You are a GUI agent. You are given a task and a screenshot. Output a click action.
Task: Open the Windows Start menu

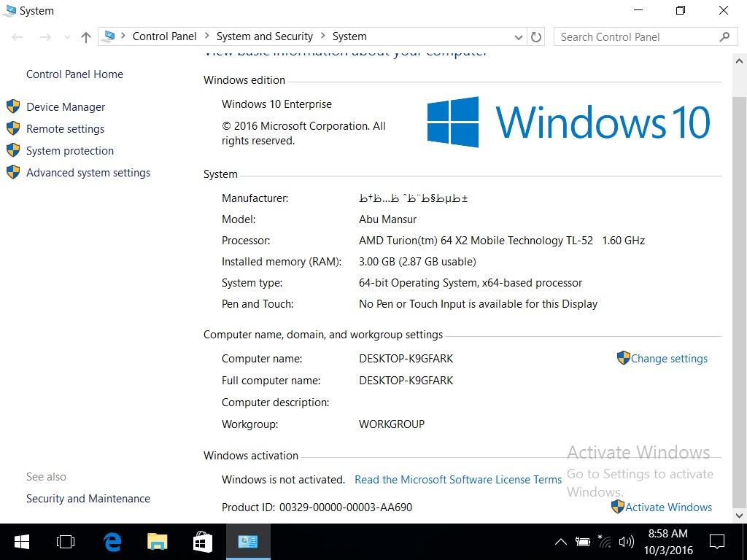tap(22, 542)
